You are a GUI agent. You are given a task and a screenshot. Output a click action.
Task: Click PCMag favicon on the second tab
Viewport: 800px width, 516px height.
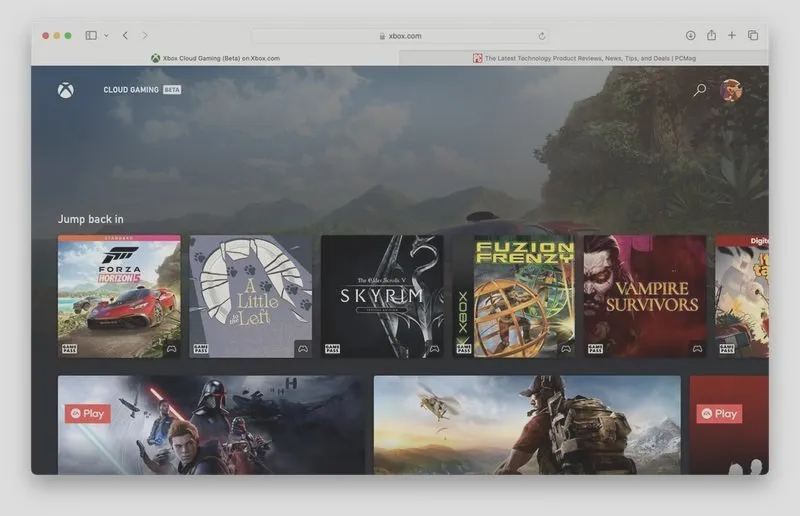478,58
